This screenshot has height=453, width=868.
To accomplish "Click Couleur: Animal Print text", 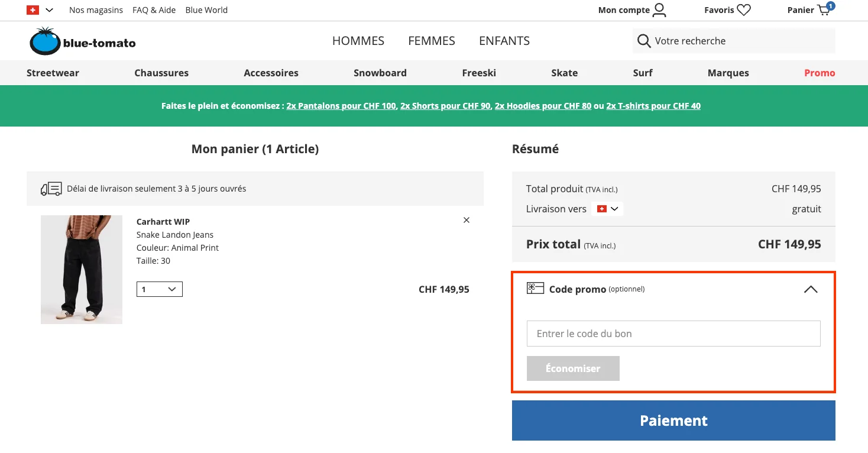I will click(x=177, y=248).
